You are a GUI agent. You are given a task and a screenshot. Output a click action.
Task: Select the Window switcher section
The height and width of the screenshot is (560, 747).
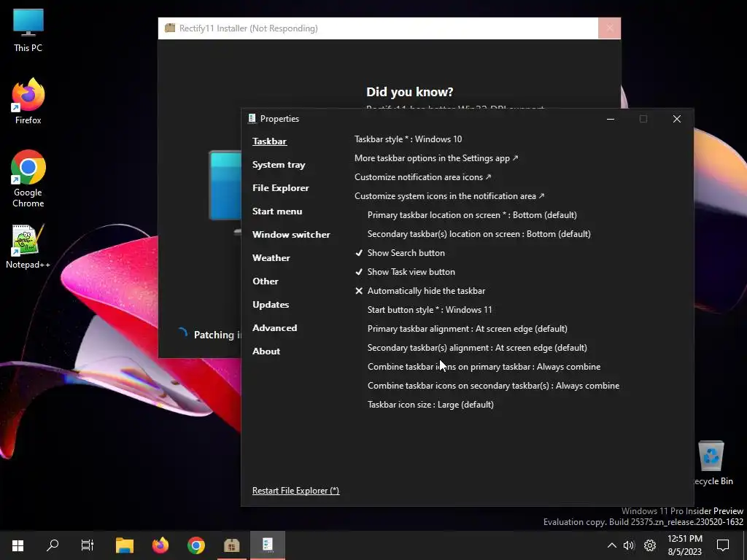[291, 235]
